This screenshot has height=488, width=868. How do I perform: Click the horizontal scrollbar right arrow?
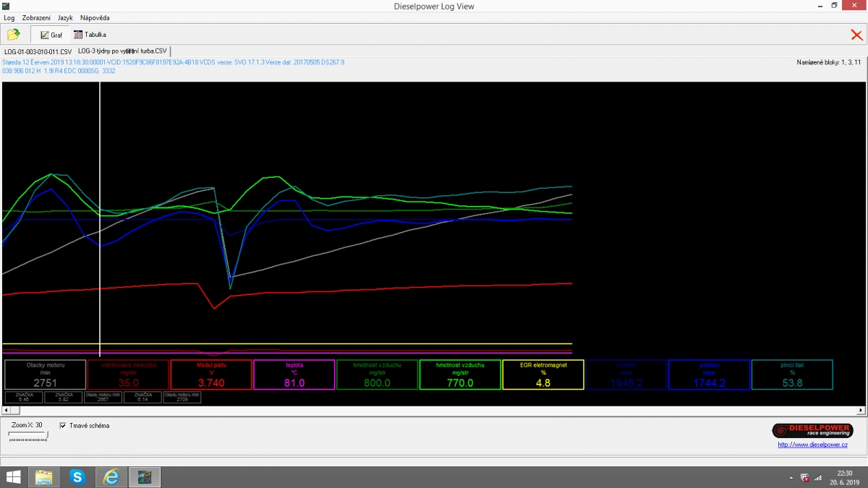coord(860,410)
